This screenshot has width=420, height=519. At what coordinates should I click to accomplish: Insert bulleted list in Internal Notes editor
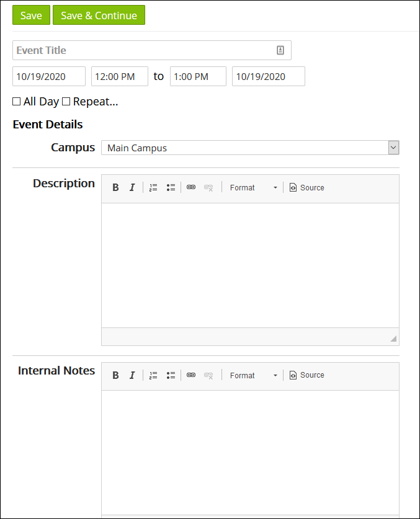click(171, 375)
